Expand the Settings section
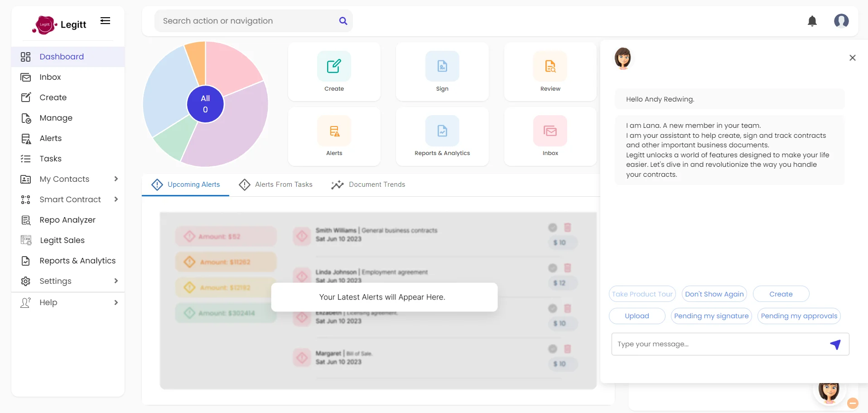Screen dimensions: 868x413 point(116,281)
